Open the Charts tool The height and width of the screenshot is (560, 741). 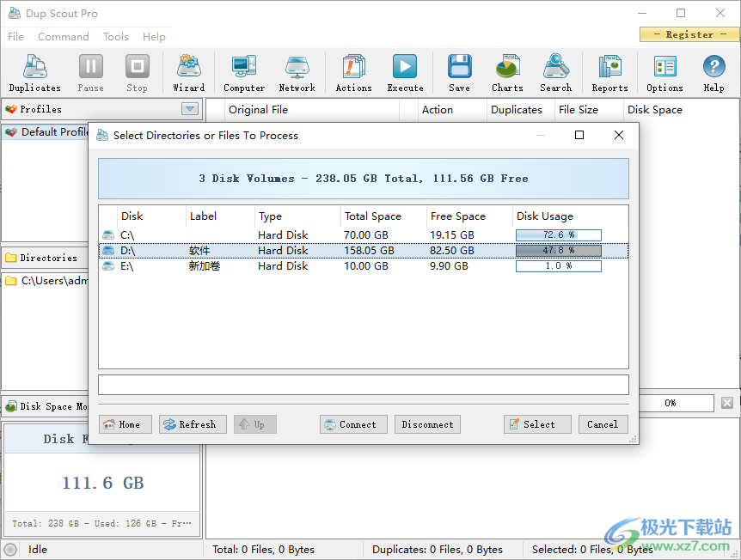tap(507, 73)
